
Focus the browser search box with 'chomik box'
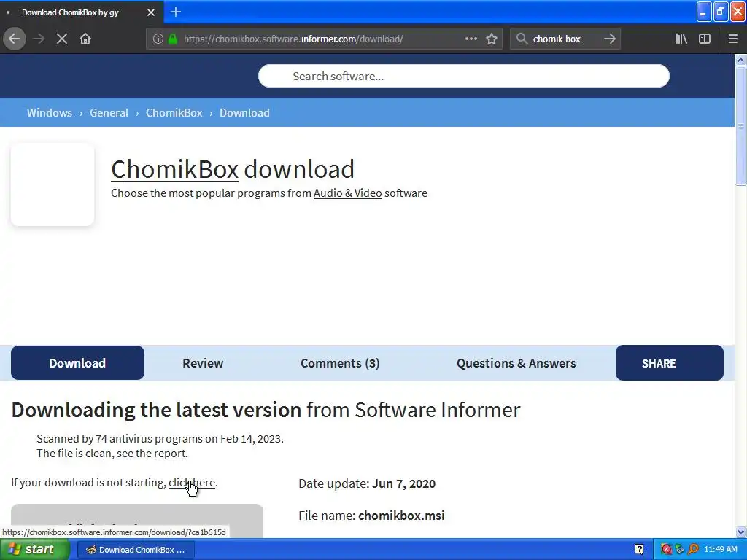pyautogui.click(x=565, y=39)
